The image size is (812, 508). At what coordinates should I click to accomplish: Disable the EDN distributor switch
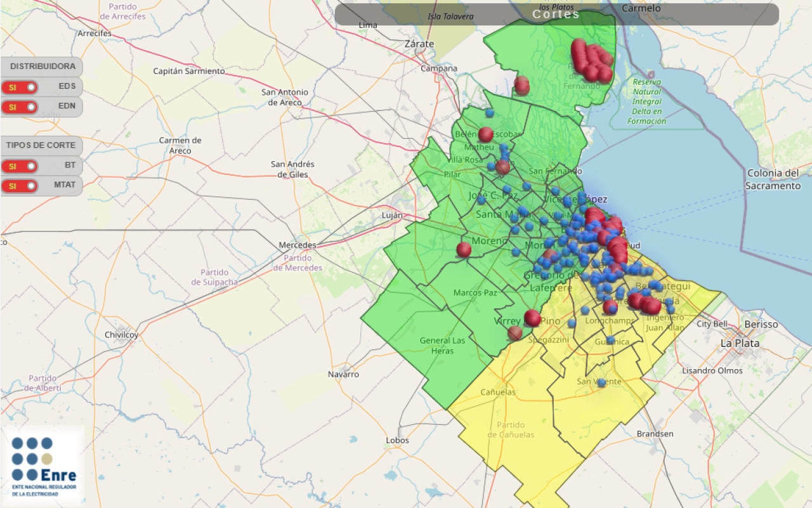20,107
